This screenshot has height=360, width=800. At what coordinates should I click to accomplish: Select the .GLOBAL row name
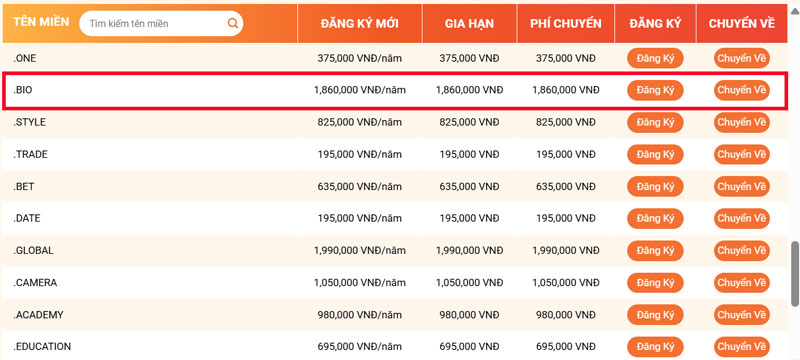(33, 250)
